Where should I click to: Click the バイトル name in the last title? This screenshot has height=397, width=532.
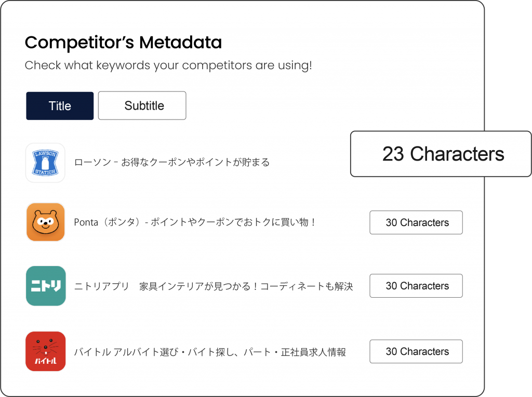(92, 352)
